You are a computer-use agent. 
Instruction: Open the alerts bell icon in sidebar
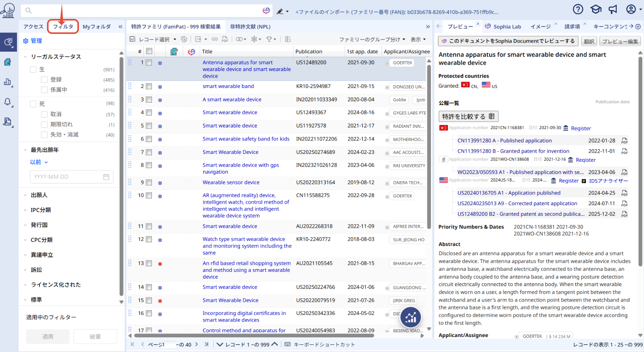click(7, 102)
